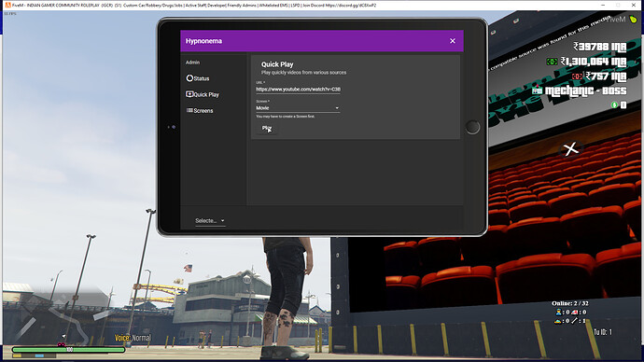
Task: Expand the Movie screen dropdown arrow
Action: pyautogui.click(x=337, y=108)
